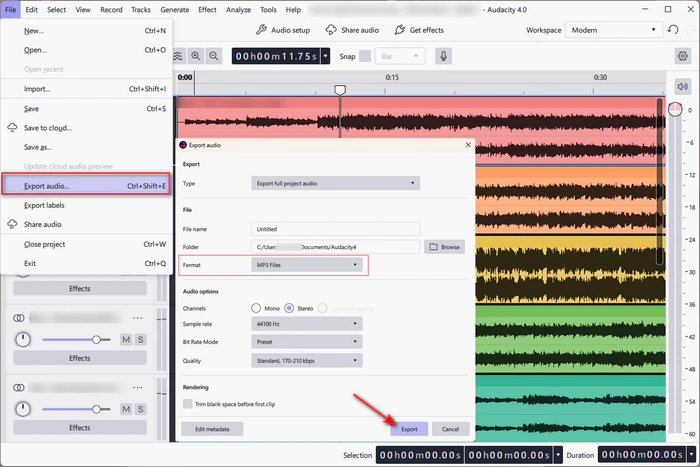
Task: Click volume slider handle of middle track
Action: click(96, 340)
